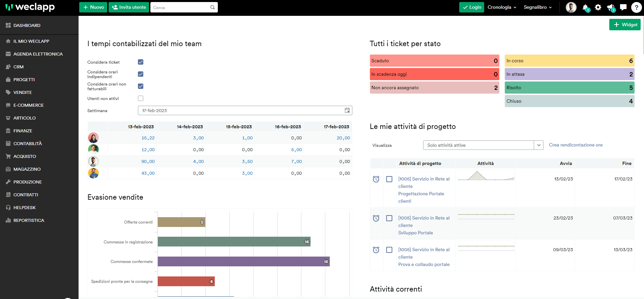
Task: Open the CONTABILITÀ sidebar menu
Action: 39,143
